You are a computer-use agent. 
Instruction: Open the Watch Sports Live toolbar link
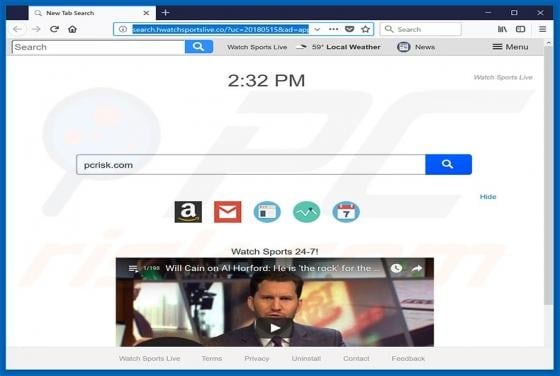coord(257,47)
